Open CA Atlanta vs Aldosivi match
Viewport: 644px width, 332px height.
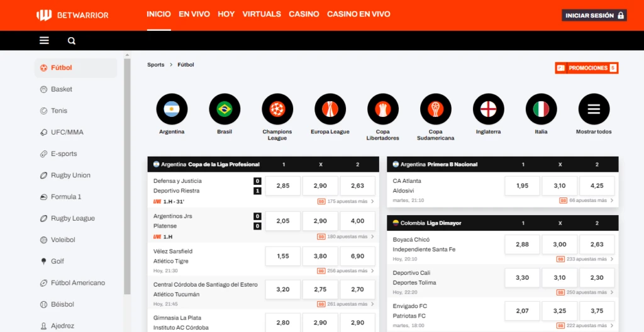407,185
